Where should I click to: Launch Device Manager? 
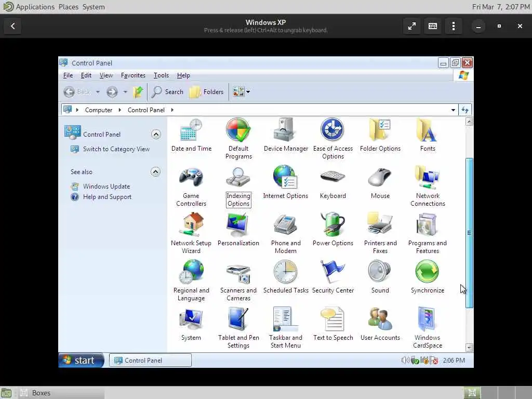286,135
